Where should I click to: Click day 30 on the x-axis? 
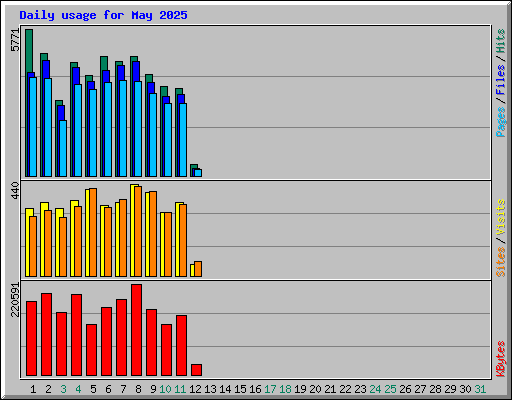click(465, 389)
